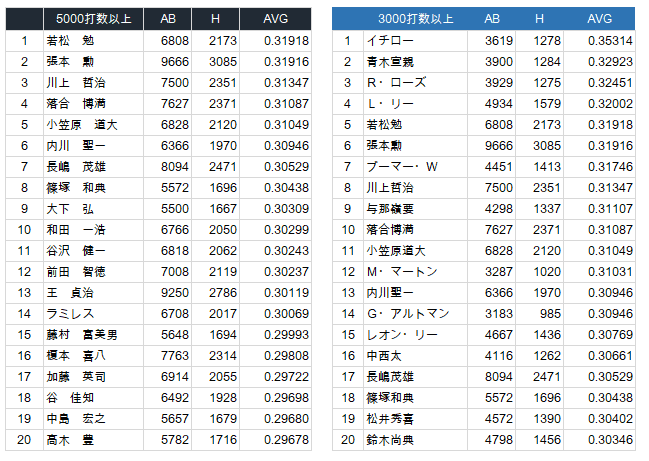Select the AVG value 0.30402
The width and height of the screenshot is (649, 461).
(x=610, y=419)
